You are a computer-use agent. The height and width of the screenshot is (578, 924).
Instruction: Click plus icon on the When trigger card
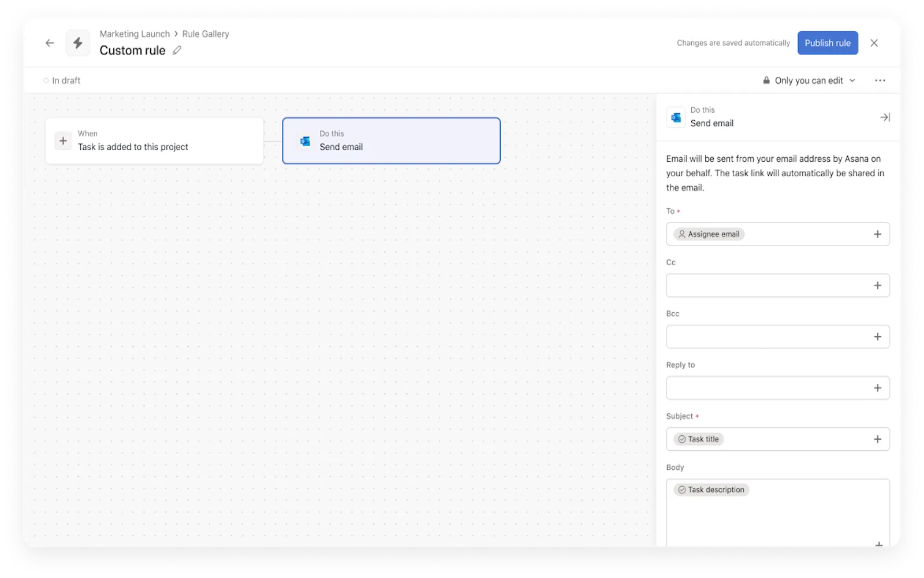click(63, 140)
